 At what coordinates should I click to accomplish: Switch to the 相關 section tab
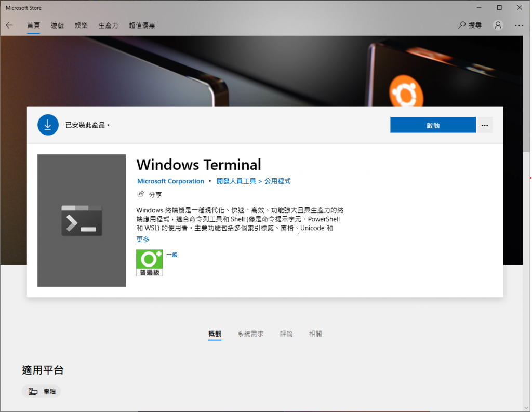click(x=315, y=334)
